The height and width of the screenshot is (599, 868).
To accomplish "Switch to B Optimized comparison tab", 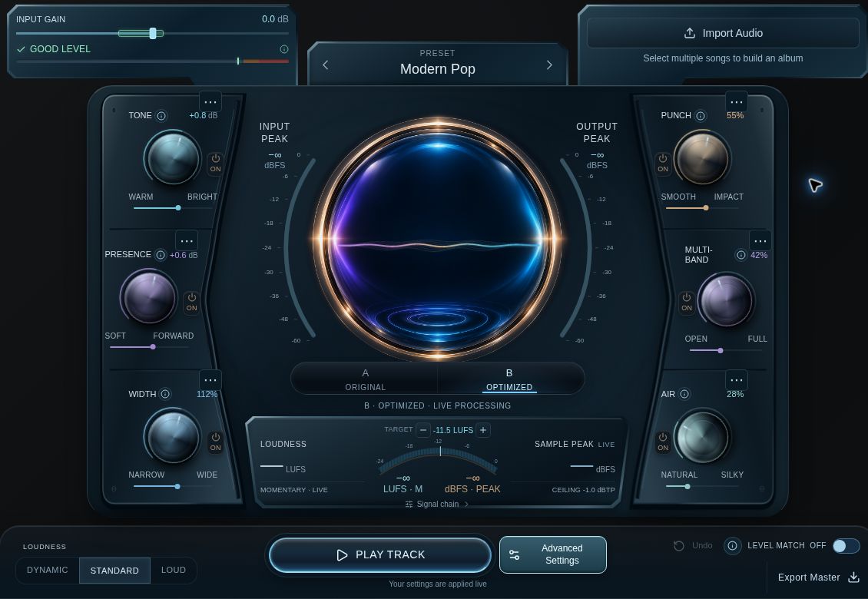I will (509, 379).
